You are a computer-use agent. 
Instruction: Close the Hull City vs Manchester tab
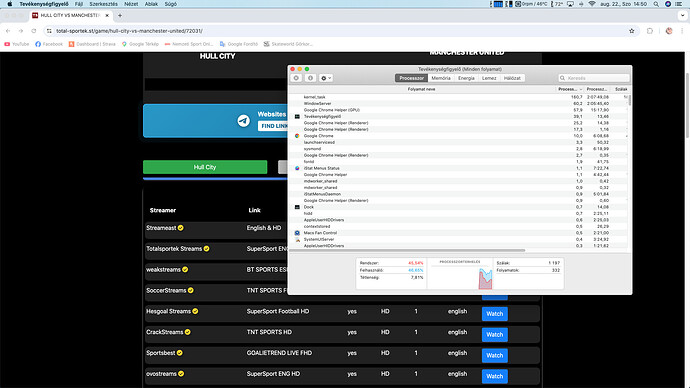107,15
